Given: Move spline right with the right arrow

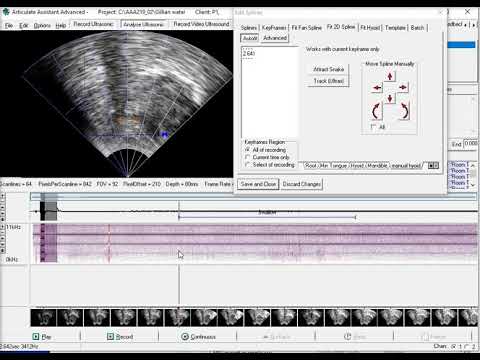Looking at the screenshot, I should 403,87.
